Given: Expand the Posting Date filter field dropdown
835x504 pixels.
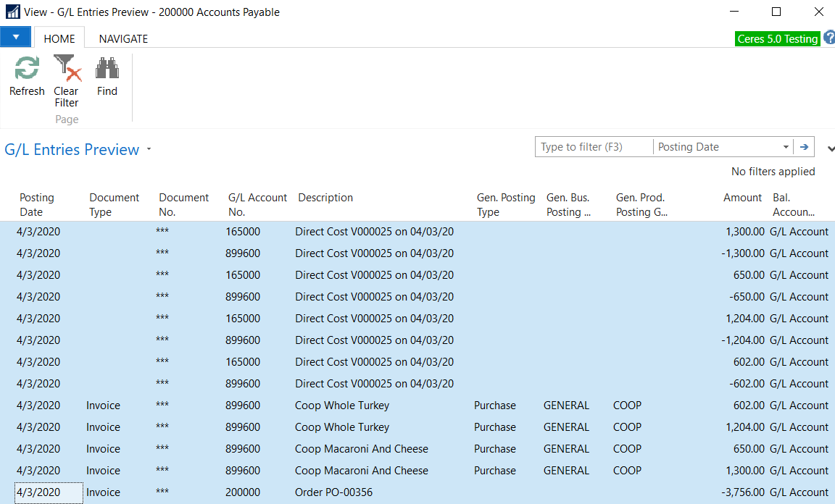Looking at the screenshot, I should point(786,147).
